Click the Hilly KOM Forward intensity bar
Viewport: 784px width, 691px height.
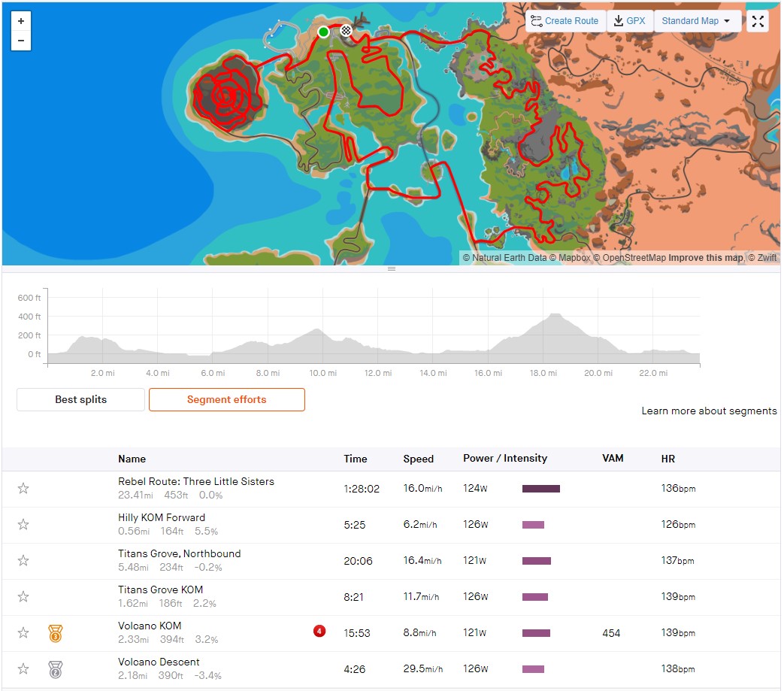point(533,525)
